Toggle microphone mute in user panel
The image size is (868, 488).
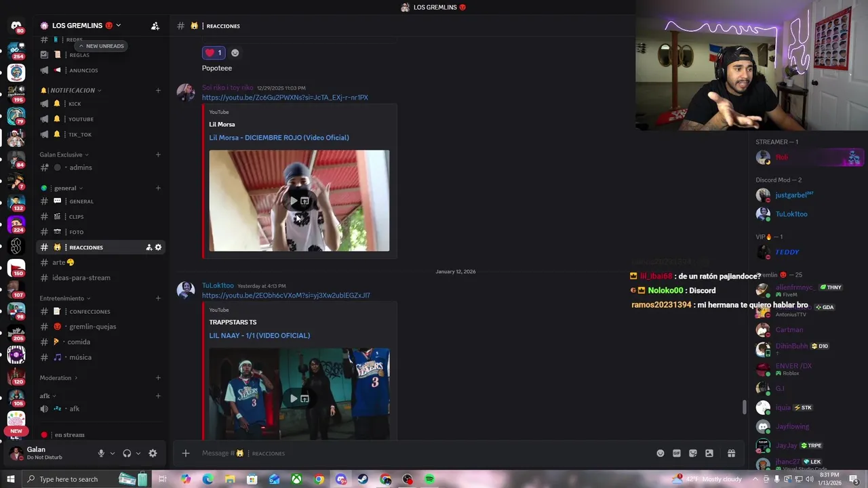point(101,453)
